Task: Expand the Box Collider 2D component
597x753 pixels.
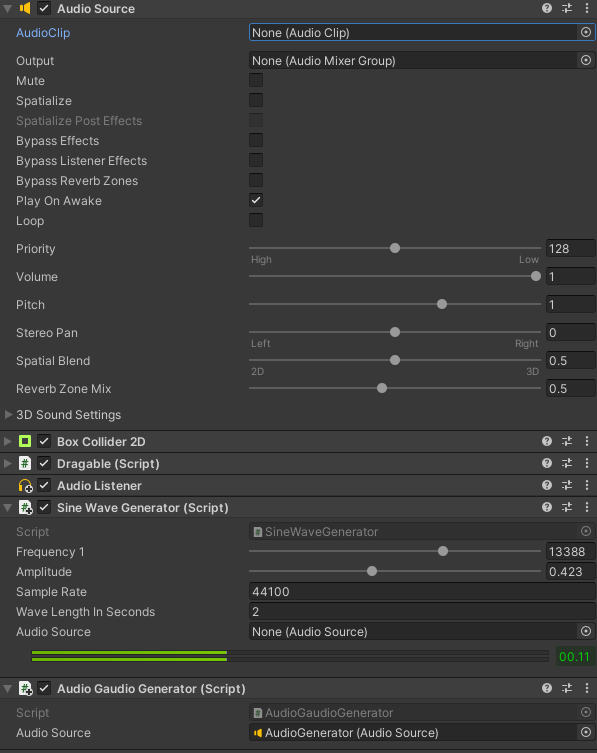Action: pyautogui.click(x=8, y=441)
